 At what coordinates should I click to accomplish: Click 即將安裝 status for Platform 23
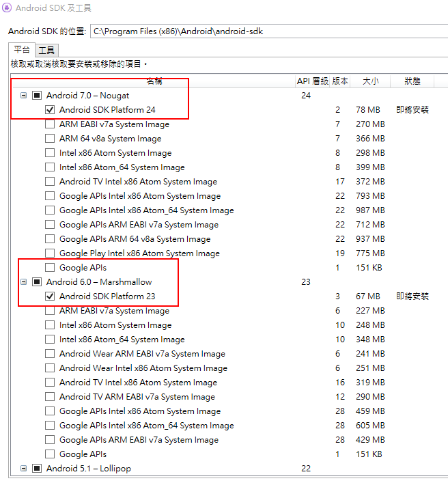412,296
